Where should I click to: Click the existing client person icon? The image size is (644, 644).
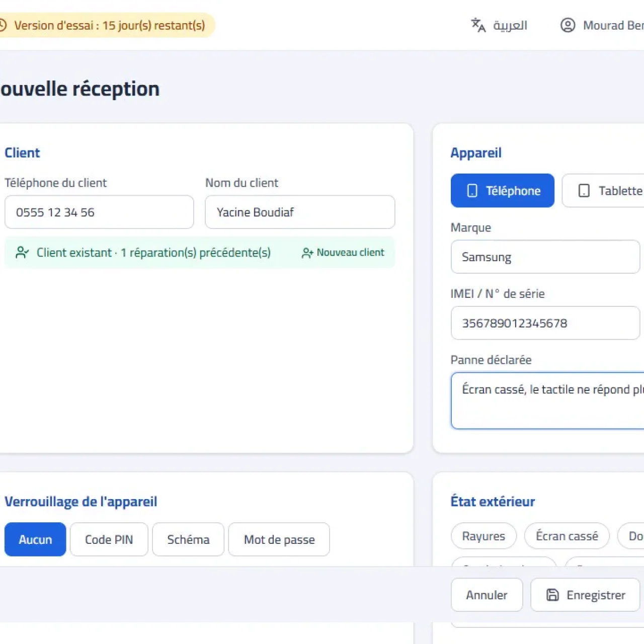coord(22,253)
